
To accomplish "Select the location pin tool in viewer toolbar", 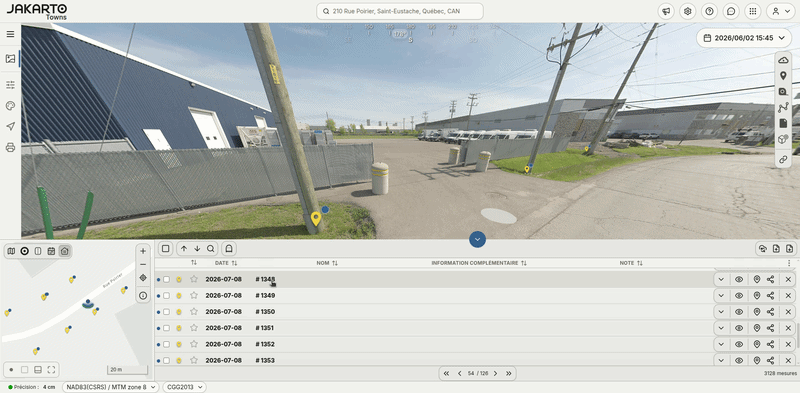I will pos(783,76).
